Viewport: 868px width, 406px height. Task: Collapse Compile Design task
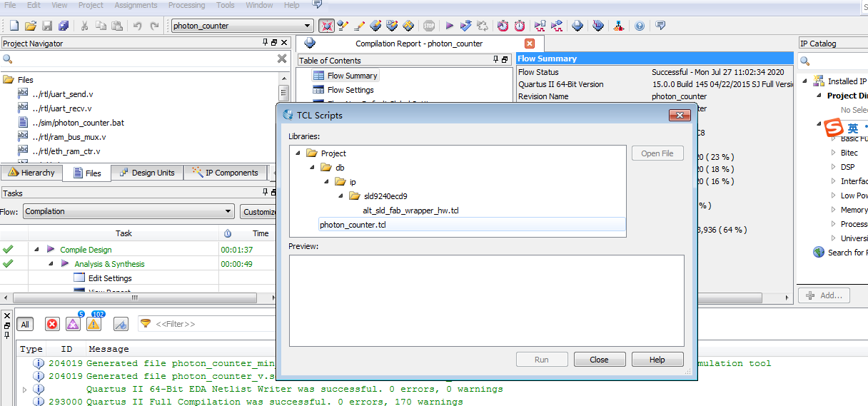36,250
